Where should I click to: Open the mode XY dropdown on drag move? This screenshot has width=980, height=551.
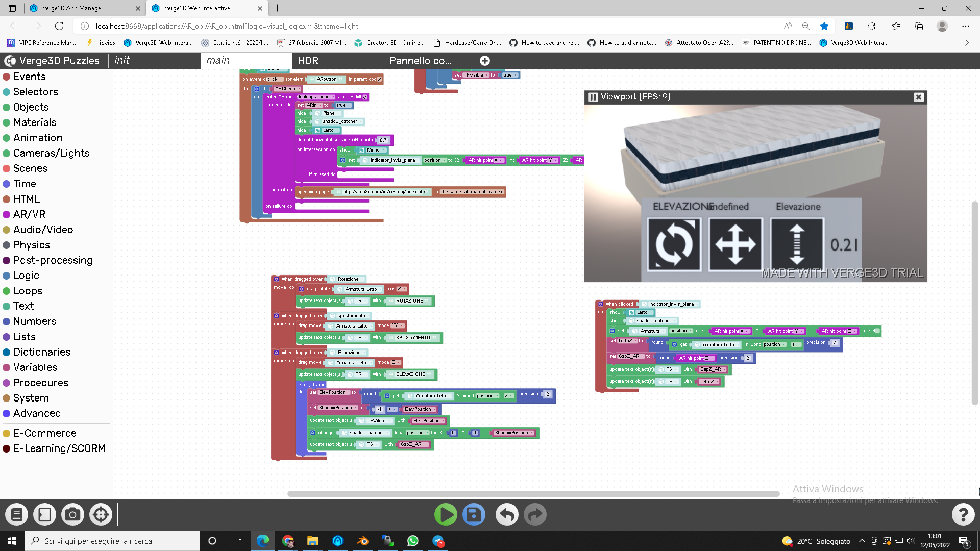[x=398, y=325]
